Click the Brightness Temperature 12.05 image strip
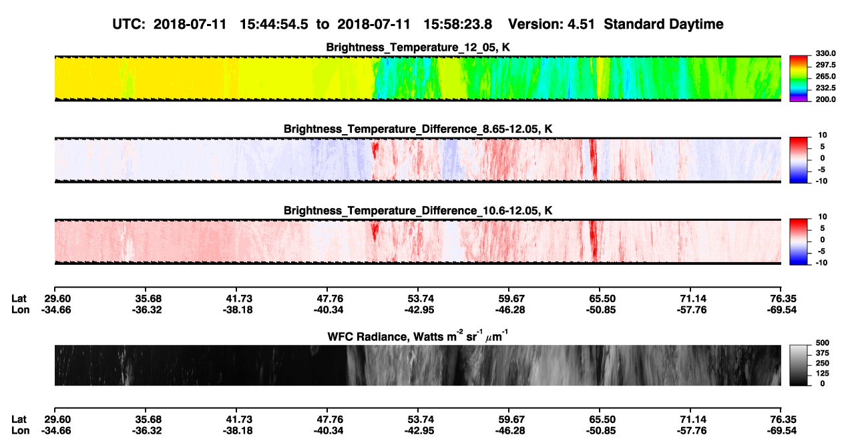 pos(417,78)
